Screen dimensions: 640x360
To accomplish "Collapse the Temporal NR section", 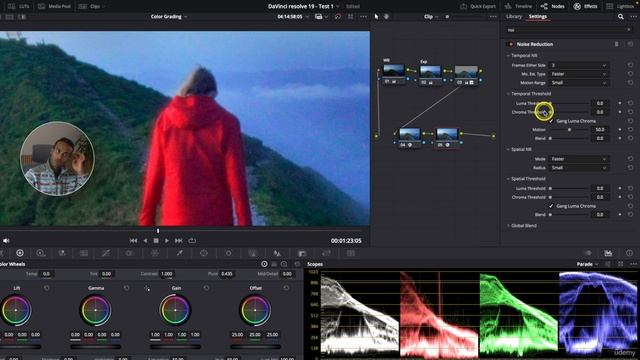I will point(508,56).
